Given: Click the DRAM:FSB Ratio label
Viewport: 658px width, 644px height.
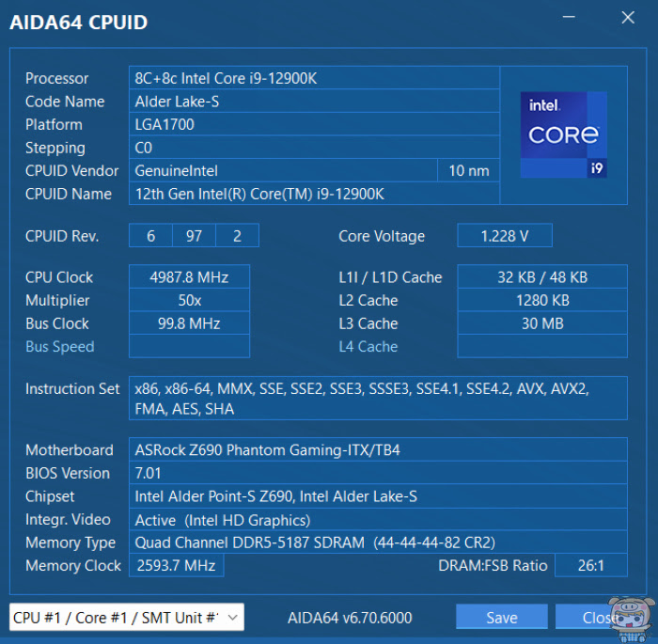Looking at the screenshot, I should coord(493,565).
